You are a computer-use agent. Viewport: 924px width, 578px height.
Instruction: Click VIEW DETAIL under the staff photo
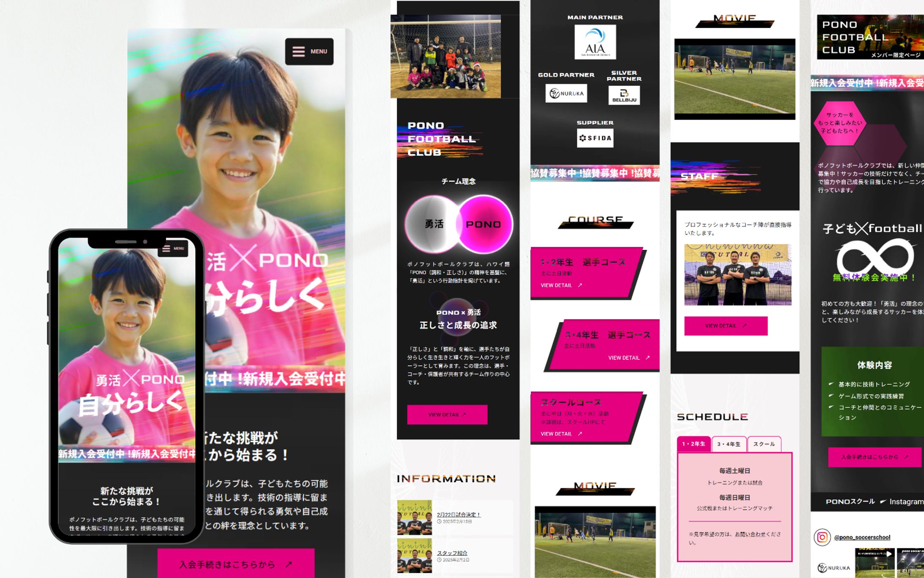726,326
